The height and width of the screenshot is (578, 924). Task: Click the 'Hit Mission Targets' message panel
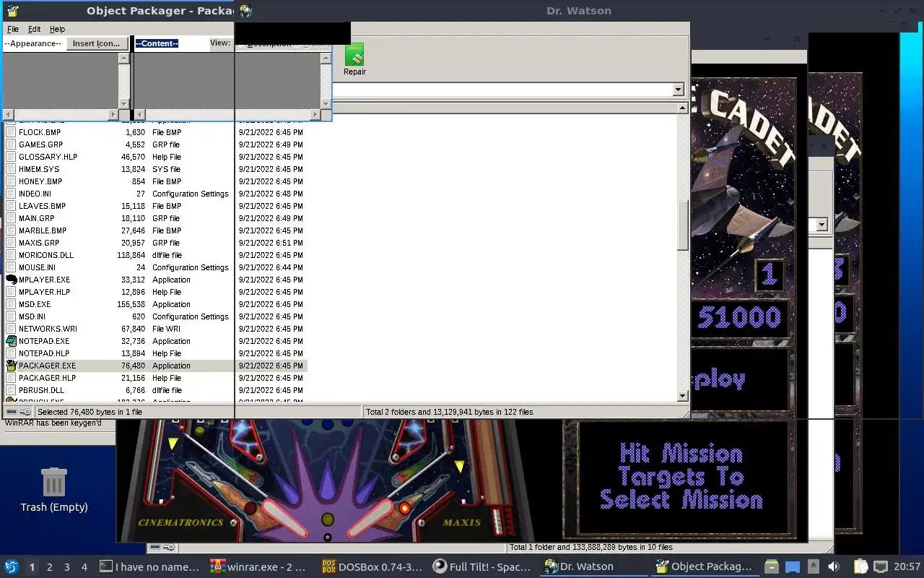tap(681, 477)
